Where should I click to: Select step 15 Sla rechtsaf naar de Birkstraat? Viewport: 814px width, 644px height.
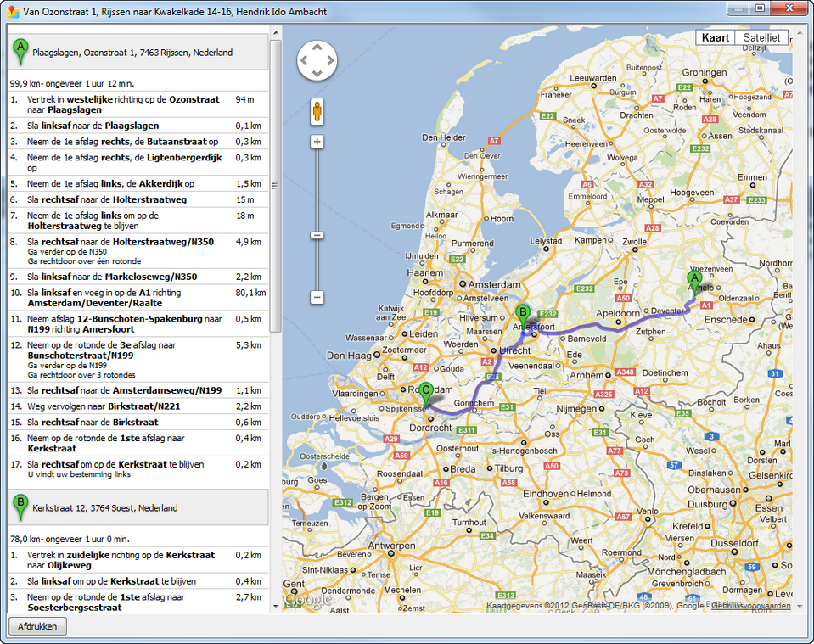click(x=138, y=423)
